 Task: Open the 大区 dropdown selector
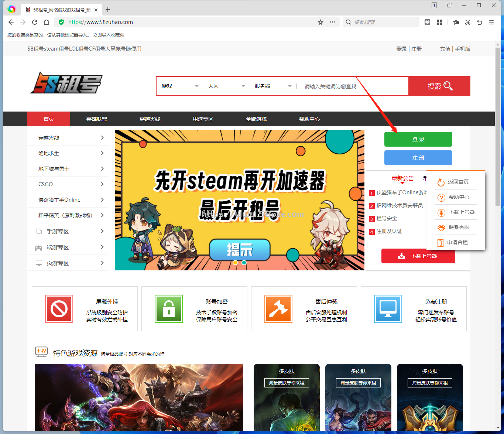(226, 86)
